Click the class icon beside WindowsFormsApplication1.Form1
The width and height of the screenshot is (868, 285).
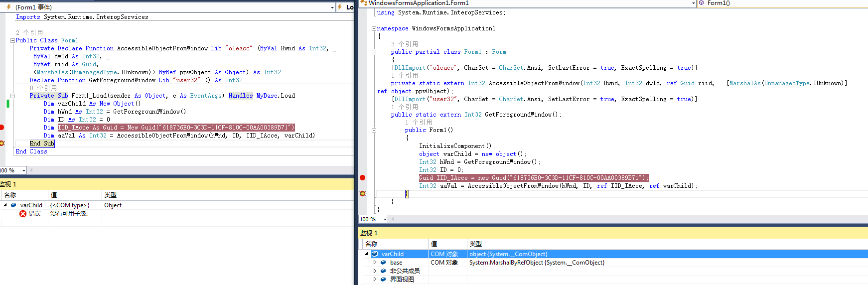364,3
